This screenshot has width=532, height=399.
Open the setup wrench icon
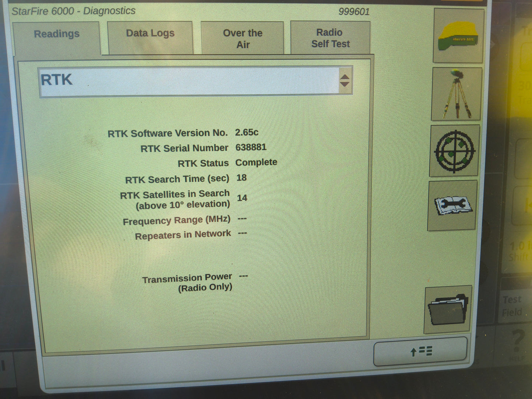point(453,206)
